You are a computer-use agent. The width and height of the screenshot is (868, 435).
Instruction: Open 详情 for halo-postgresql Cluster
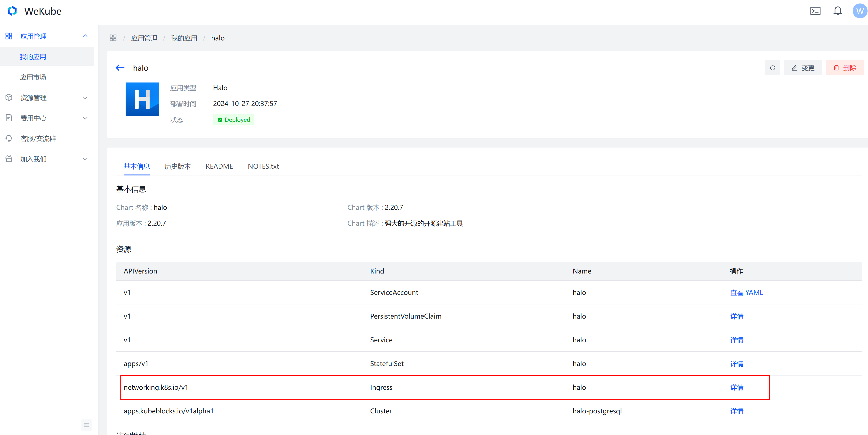click(737, 411)
